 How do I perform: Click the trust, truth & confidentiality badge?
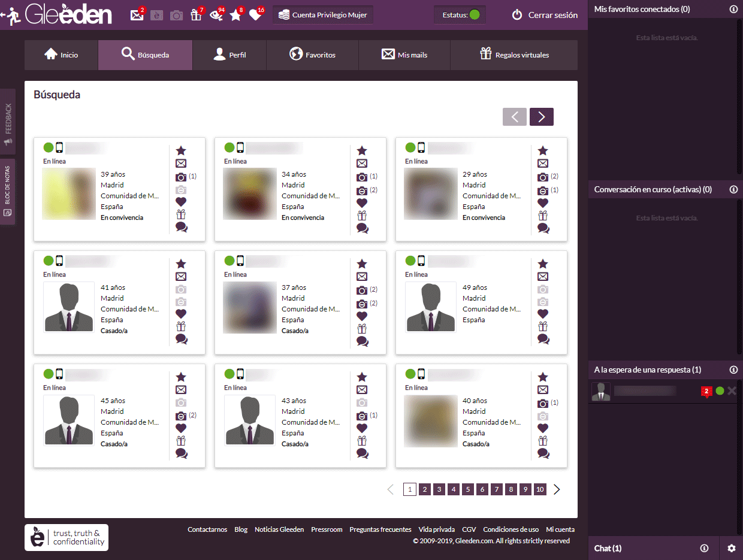[67, 537]
